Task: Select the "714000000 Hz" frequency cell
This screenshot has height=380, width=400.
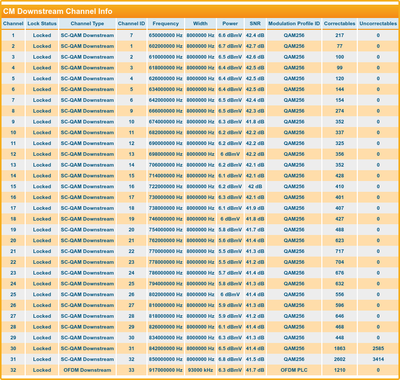Action: click(x=166, y=176)
